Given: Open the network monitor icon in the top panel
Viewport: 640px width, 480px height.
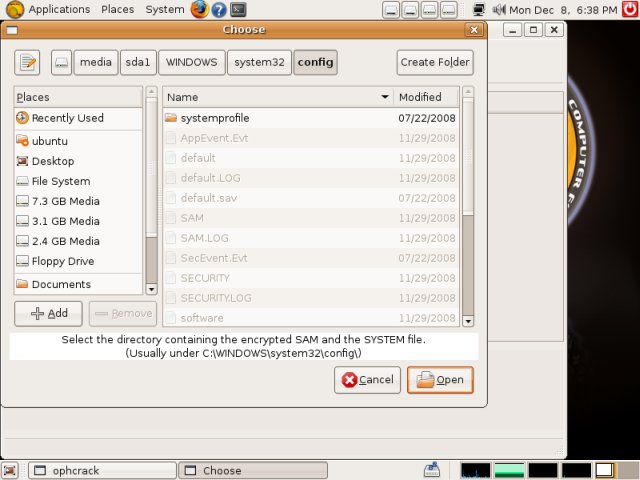Looking at the screenshot, I should (478, 10).
